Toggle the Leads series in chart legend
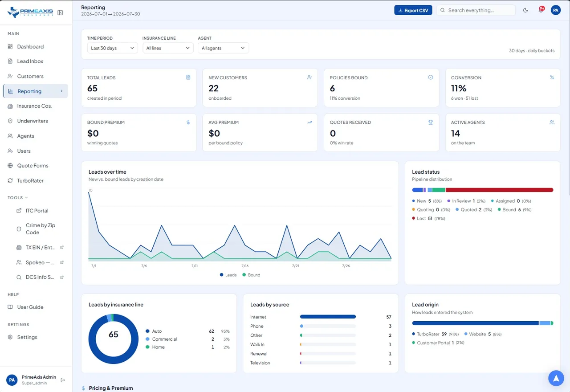The height and width of the screenshot is (392, 570). tap(228, 275)
